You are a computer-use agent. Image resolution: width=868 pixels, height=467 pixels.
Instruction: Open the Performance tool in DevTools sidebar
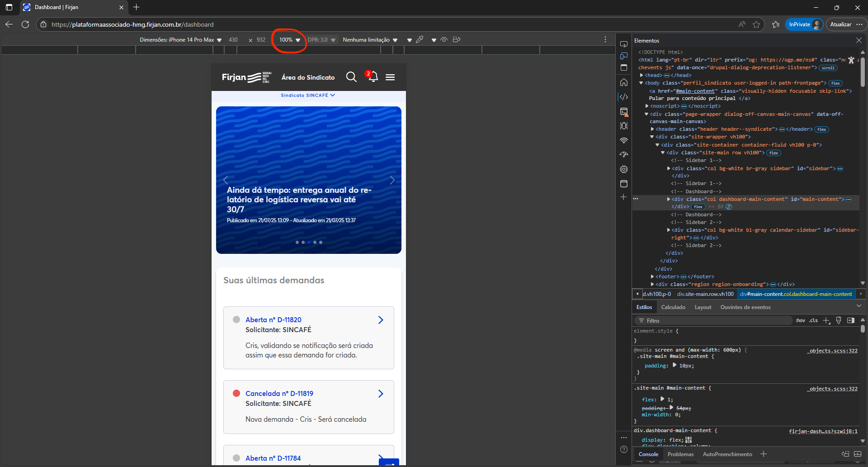point(624,155)
